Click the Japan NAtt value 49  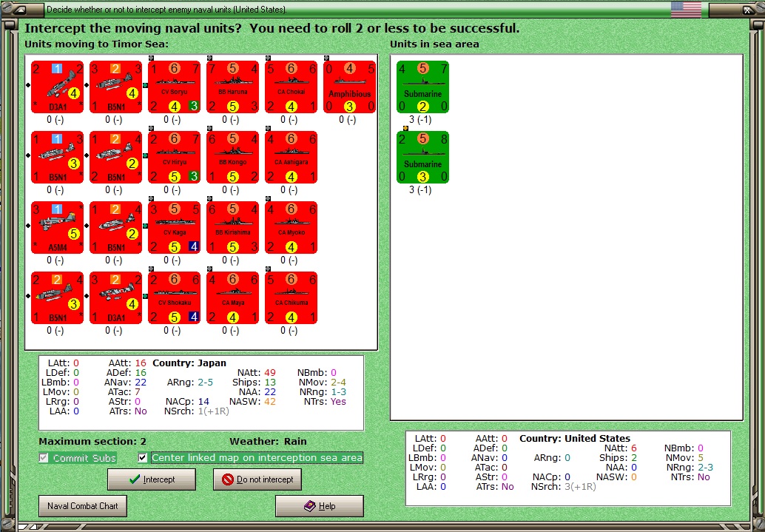(x=270, y=372)
